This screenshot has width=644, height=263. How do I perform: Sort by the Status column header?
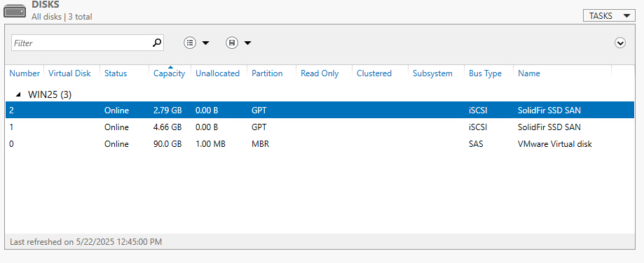[x=116, y=73]
